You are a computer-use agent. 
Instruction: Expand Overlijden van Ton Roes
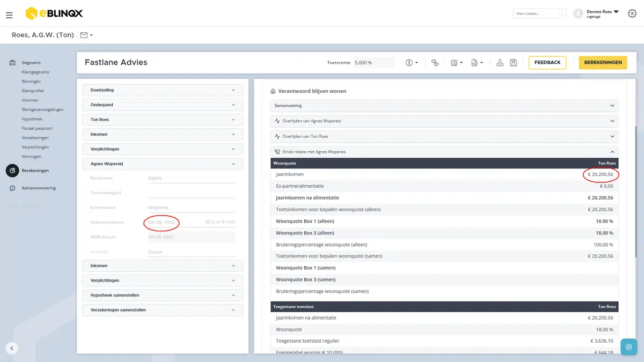pos(444,136)
